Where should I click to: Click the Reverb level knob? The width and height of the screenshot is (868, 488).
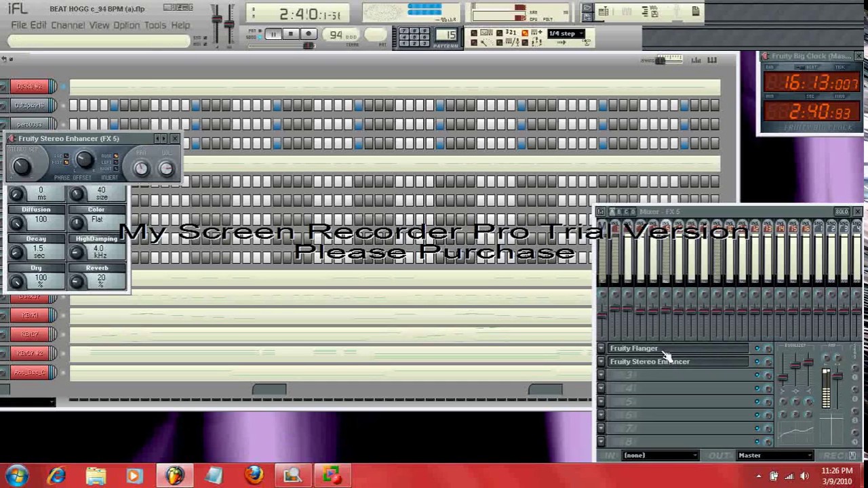77,282
